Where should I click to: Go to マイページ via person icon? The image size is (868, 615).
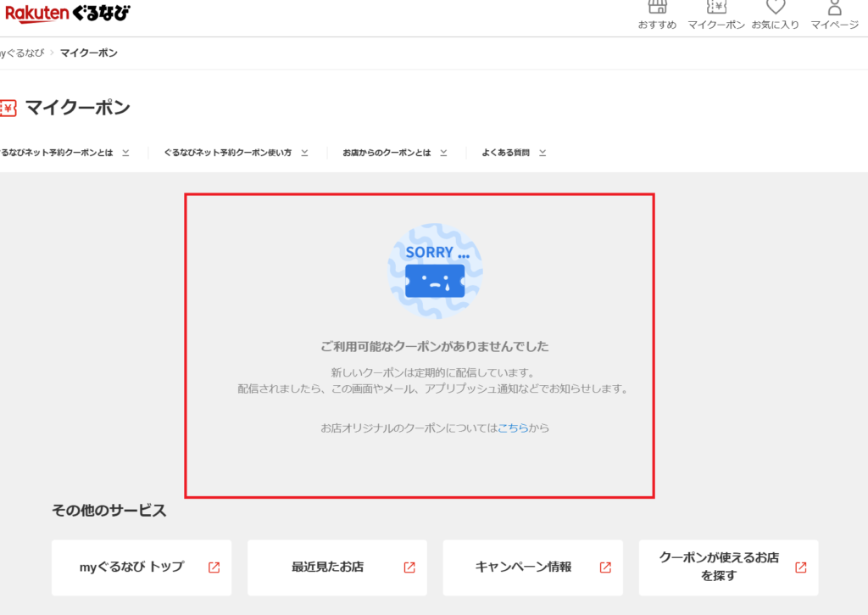tap(834, 8)
